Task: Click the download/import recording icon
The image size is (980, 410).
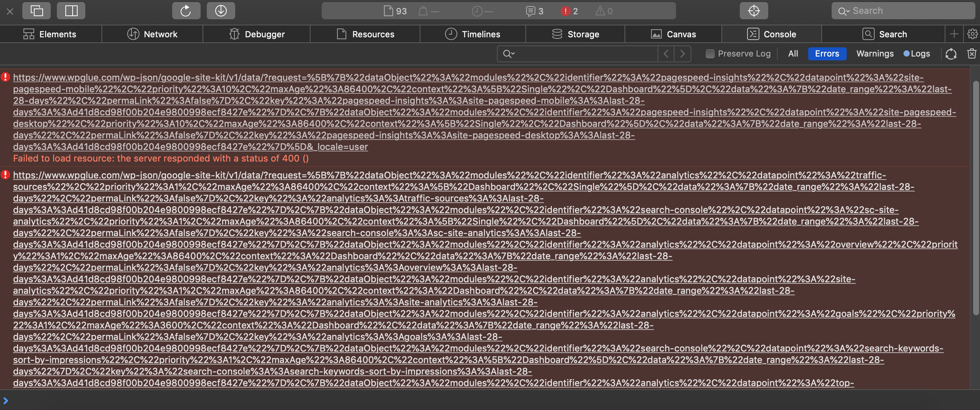Action: coord(221,10)
